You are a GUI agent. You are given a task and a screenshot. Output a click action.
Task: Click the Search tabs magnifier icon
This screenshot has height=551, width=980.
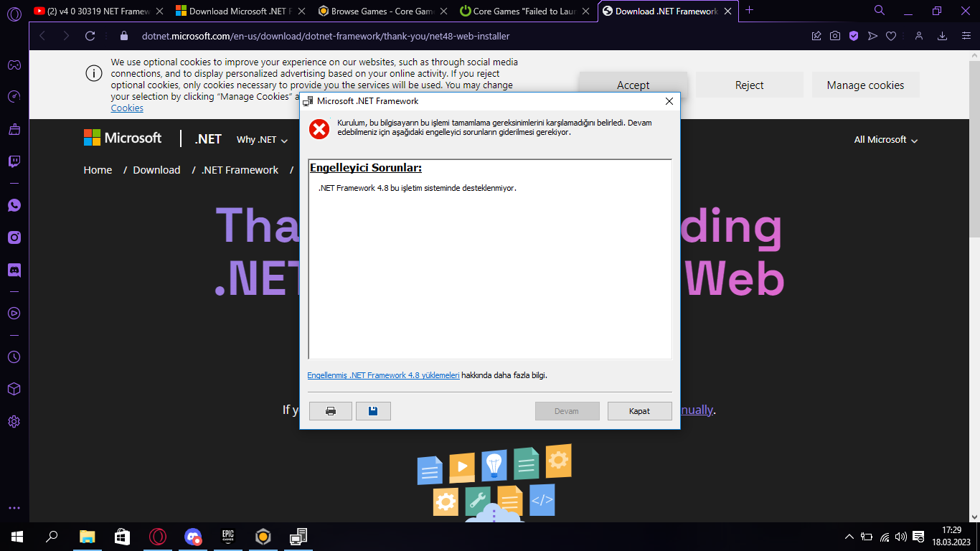coord(880,10)
